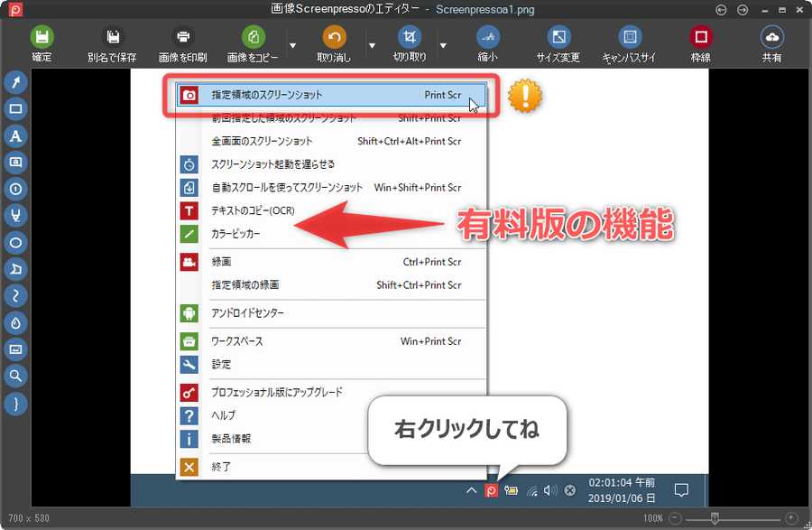The height and width of the screenshot is (530, 812).
Task: Expand the dropdown arrow beside 切り取り
Action: tap(443, 45)
